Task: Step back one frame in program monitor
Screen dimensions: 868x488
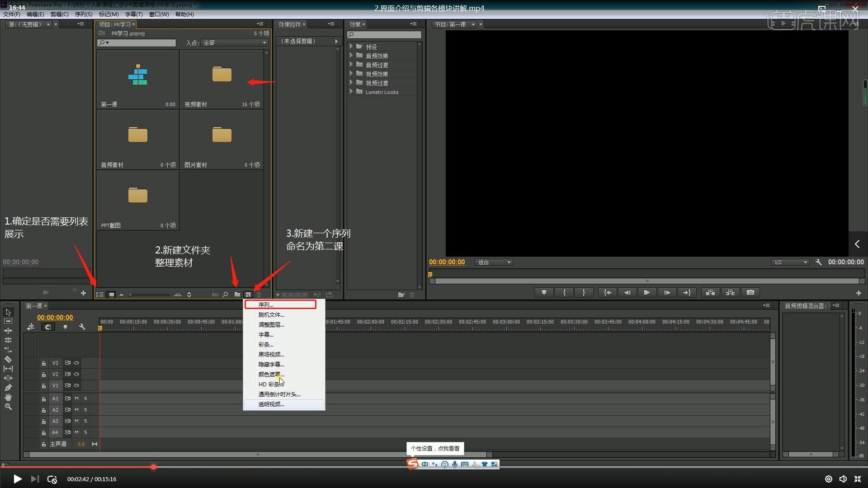Action: [x=627, y=293]
